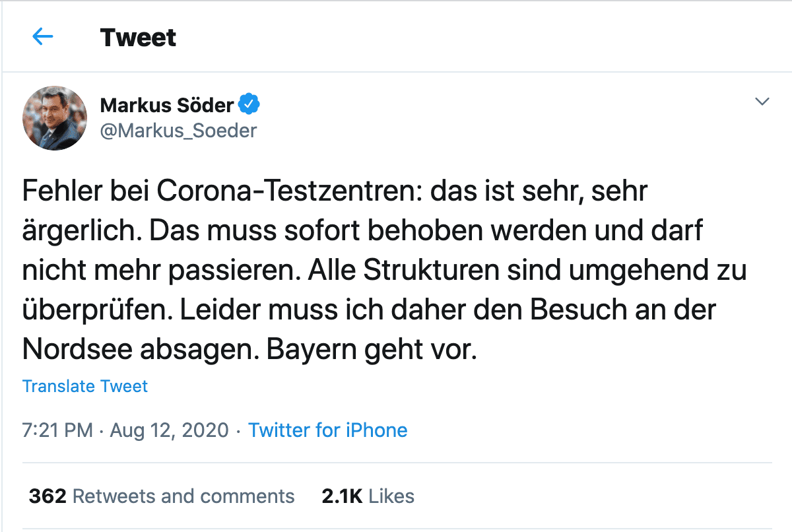Expand the tweet options chevron

point(762,102)
